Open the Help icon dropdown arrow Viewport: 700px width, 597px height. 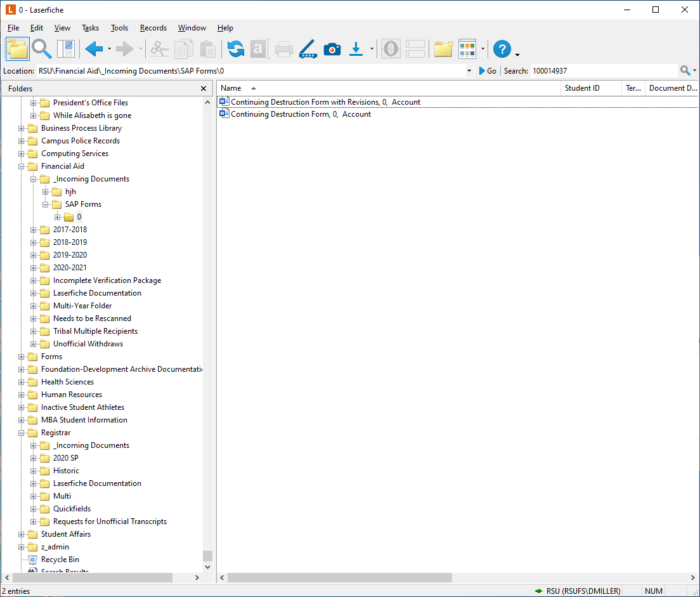point(517,55)
